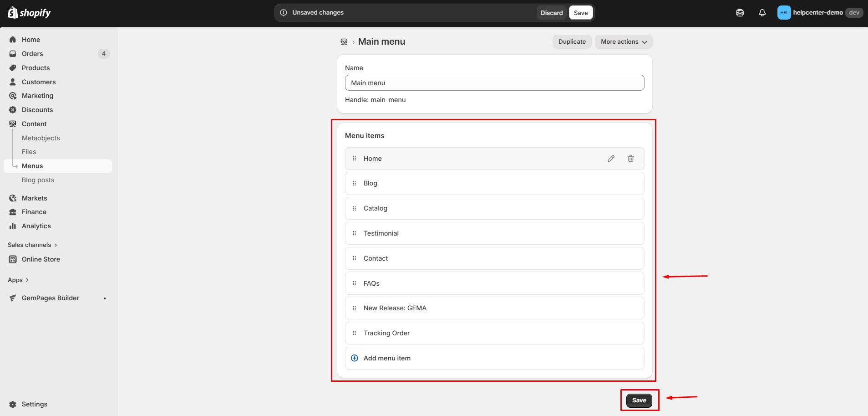Switch to Blog posts under Content

tap(38, 180)
